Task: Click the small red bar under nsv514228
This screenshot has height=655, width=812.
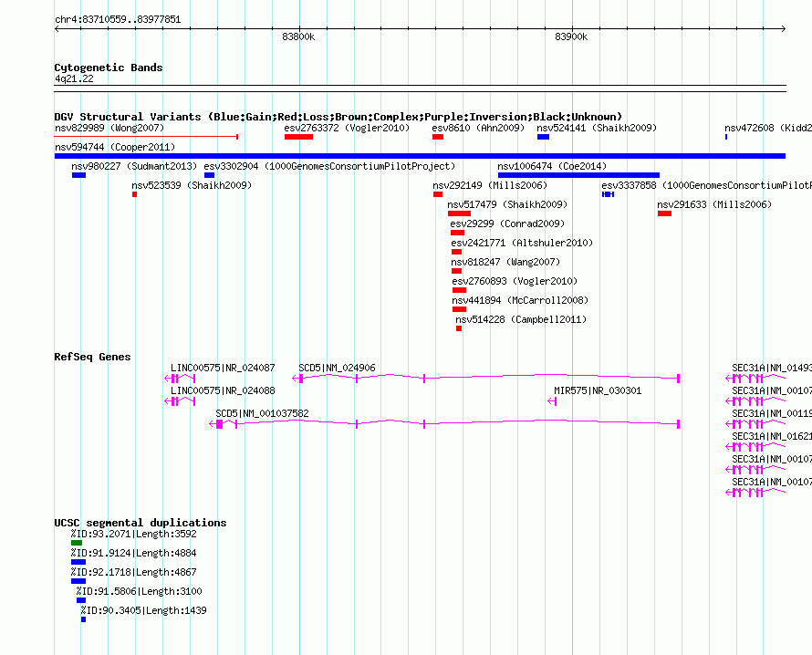Action: click(x=459, y=328)
